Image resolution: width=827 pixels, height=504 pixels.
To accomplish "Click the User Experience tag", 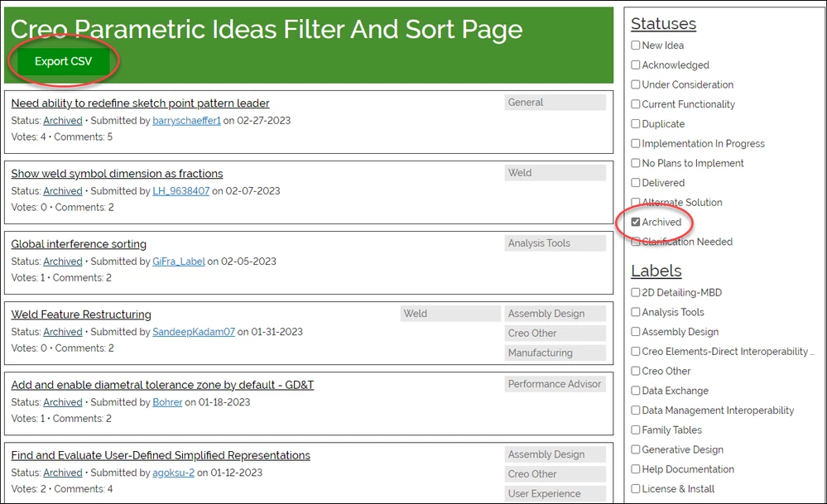I will pyautogui.click(x=555, y=493).
